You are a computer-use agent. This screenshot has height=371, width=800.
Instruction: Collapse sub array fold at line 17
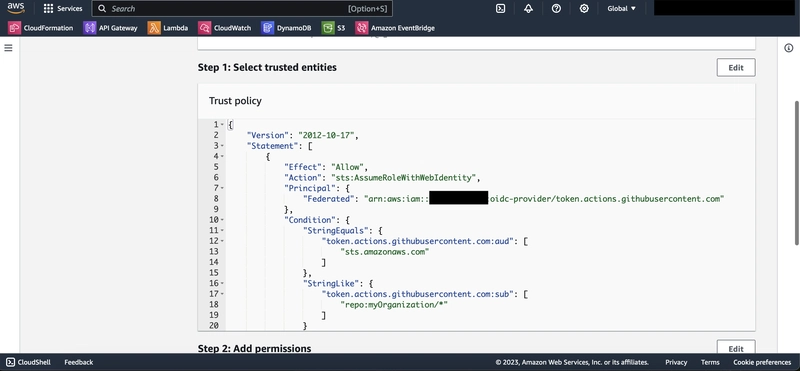[x=222, y=294]
